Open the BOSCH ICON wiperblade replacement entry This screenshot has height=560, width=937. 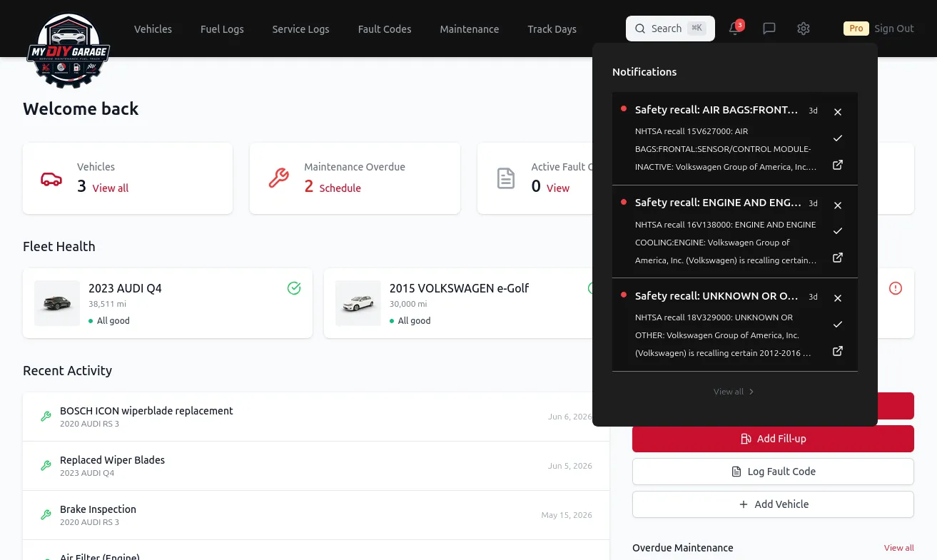pos(316,417)
